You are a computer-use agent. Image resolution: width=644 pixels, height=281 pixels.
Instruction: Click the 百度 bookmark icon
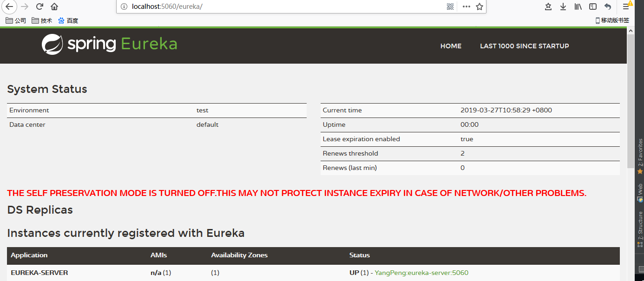click(x=61, y=20)
